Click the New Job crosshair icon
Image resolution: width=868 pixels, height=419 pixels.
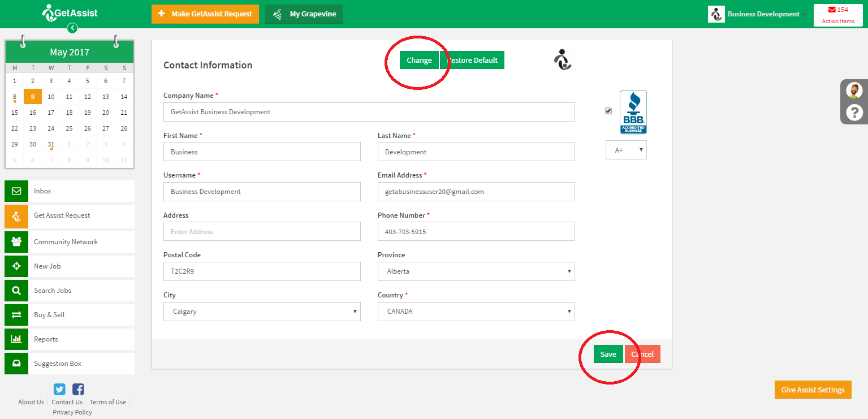[16, 266]
